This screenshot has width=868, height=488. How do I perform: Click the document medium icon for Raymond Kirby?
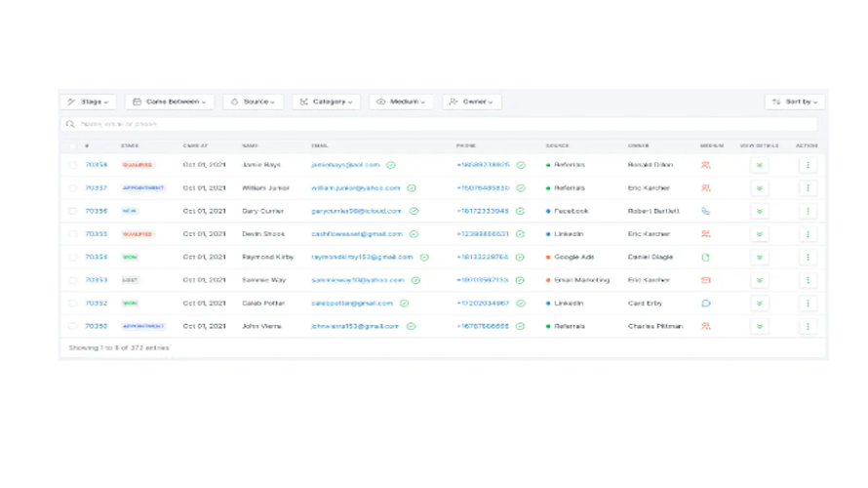pos(706,257)
